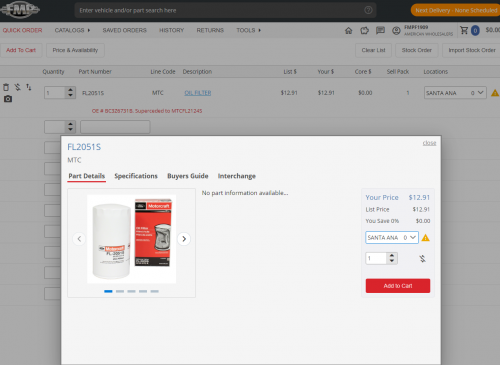
Task: Open the Returns page
Action: (x=210, y=30)
